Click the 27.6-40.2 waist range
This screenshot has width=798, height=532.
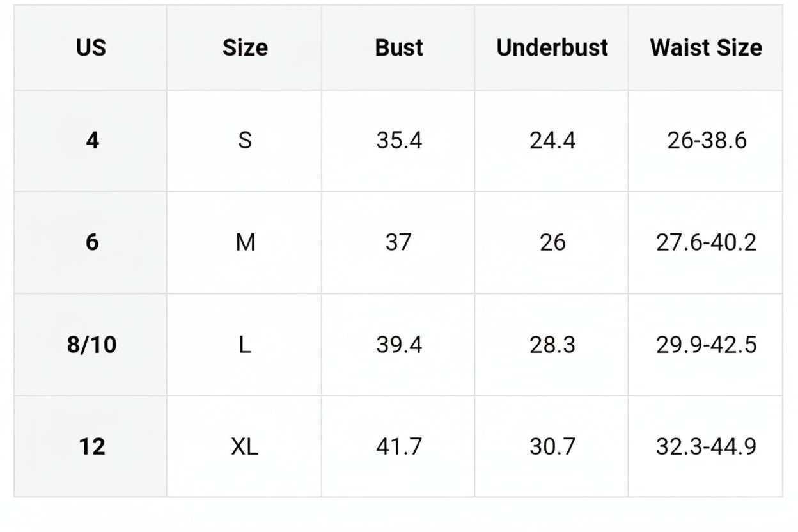point(707,242)
